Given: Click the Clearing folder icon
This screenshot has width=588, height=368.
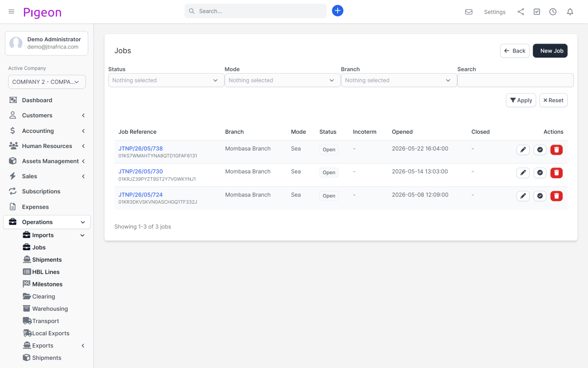Looking at the screenshot, I should coord(27,297).
